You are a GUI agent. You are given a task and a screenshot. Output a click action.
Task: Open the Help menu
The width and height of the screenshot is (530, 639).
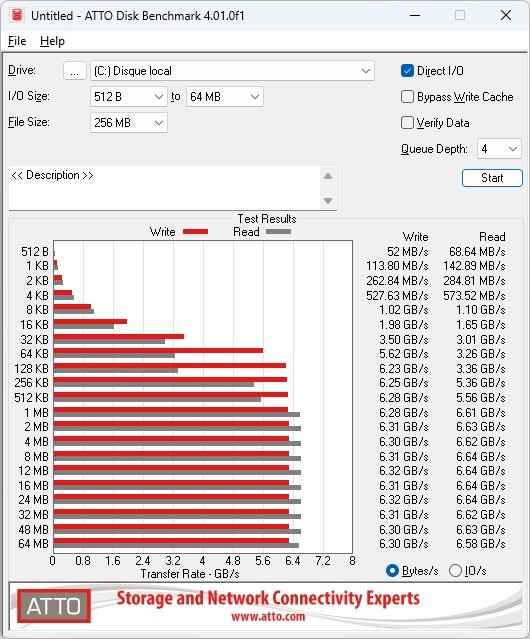[x=52, y=41]
